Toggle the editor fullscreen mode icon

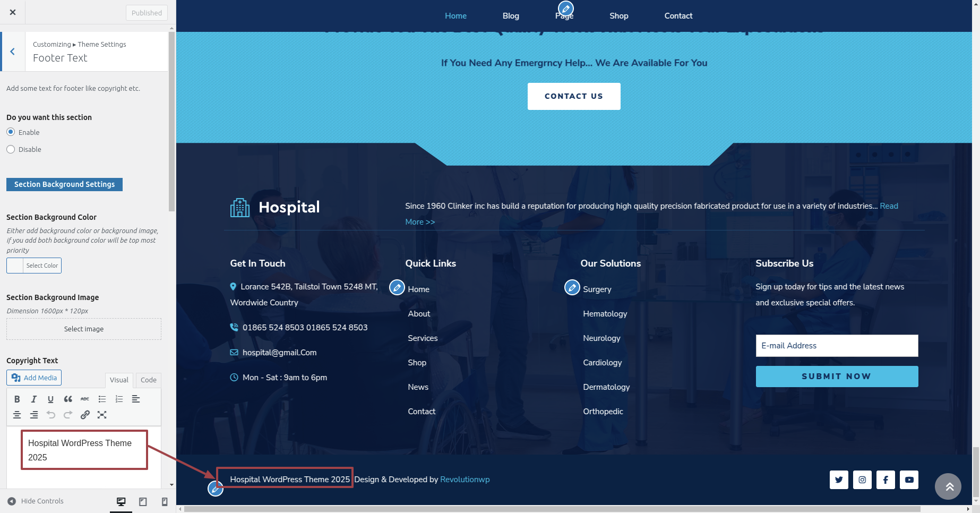[x=102, y=415]
